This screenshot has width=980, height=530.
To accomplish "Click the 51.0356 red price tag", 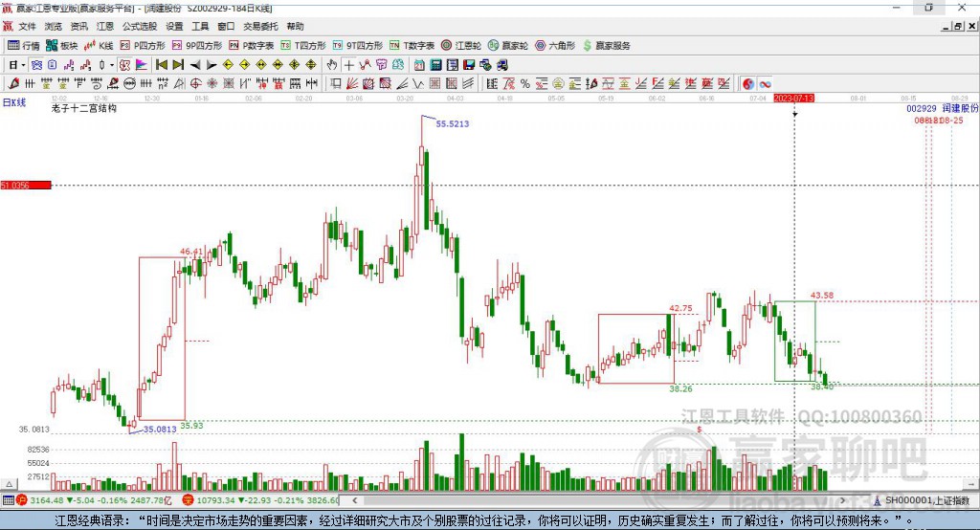I will click(26, 185).
